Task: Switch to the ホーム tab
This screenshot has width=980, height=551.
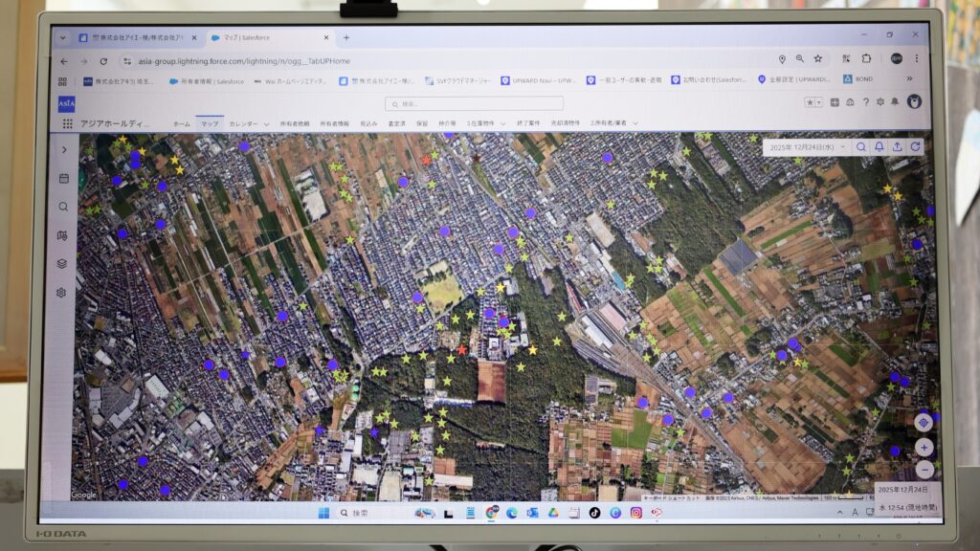Action: coord(181,123)
